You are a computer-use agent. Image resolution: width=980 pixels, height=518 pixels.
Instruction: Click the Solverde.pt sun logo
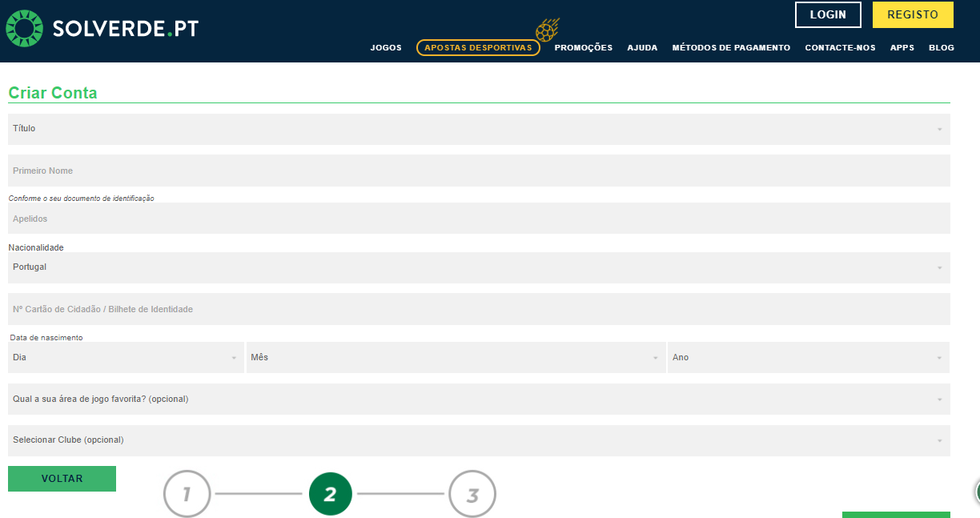(24, 29)
